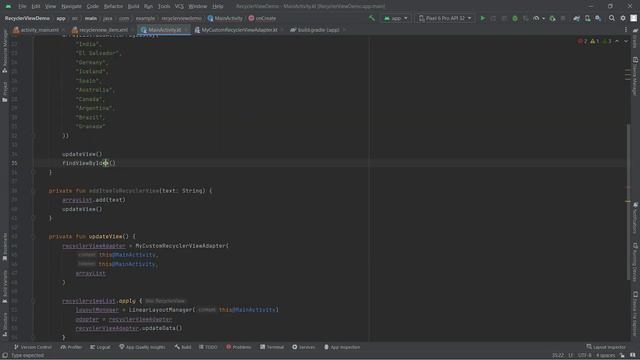Open the TODO tool window
Viewport: 640px width, 360px height.
pos(208,347)
